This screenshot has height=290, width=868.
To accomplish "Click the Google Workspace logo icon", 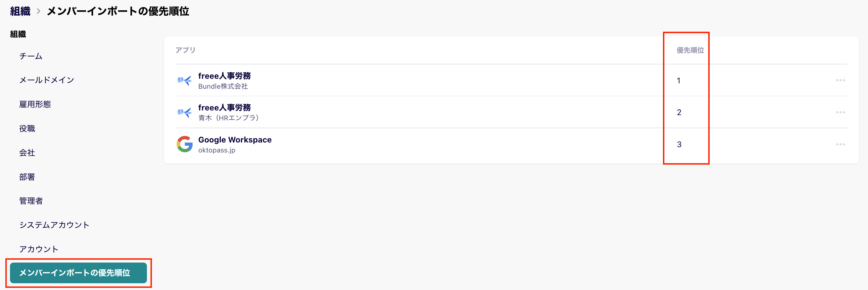I will [x=185, y=144].
